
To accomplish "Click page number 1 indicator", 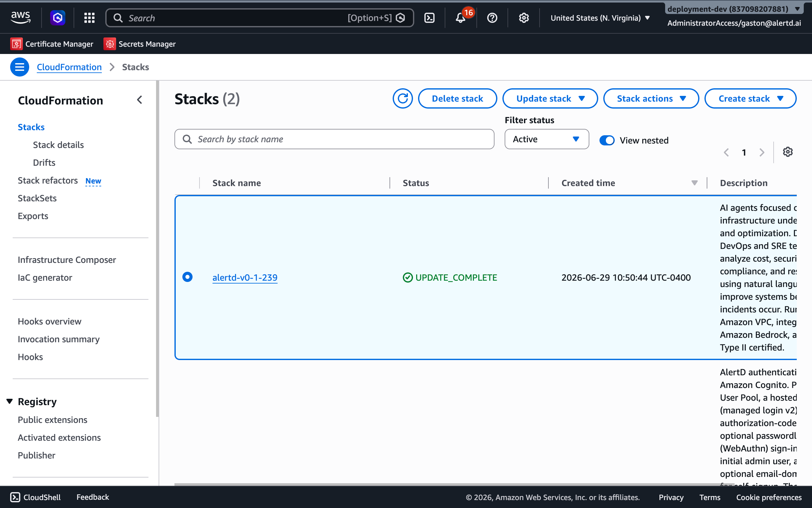I will tap(744, 152).
